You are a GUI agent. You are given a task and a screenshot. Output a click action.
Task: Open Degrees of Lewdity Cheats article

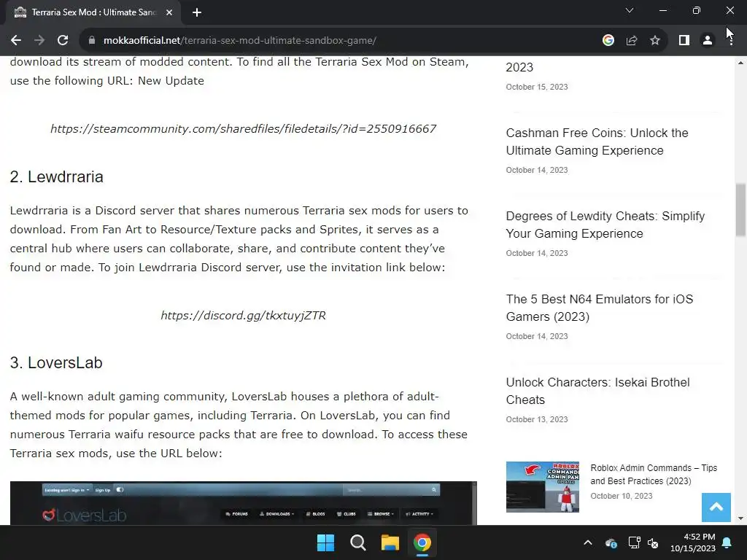[605, 225]
